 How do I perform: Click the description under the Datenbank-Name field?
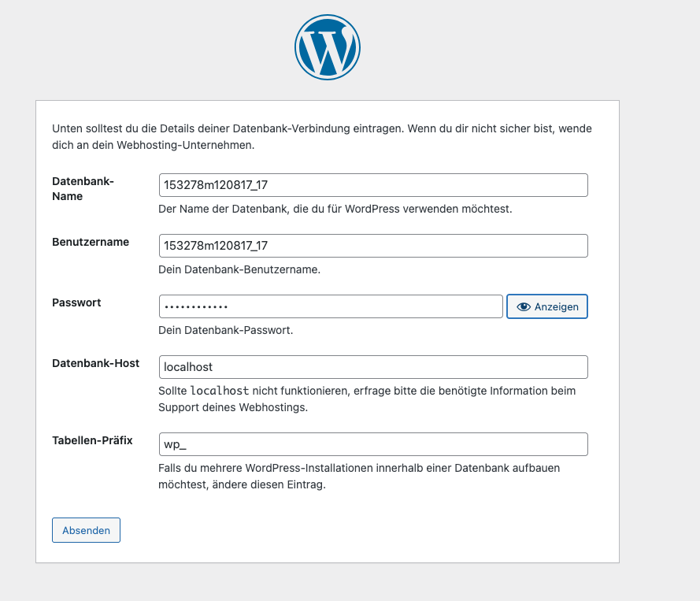(335, 210)
